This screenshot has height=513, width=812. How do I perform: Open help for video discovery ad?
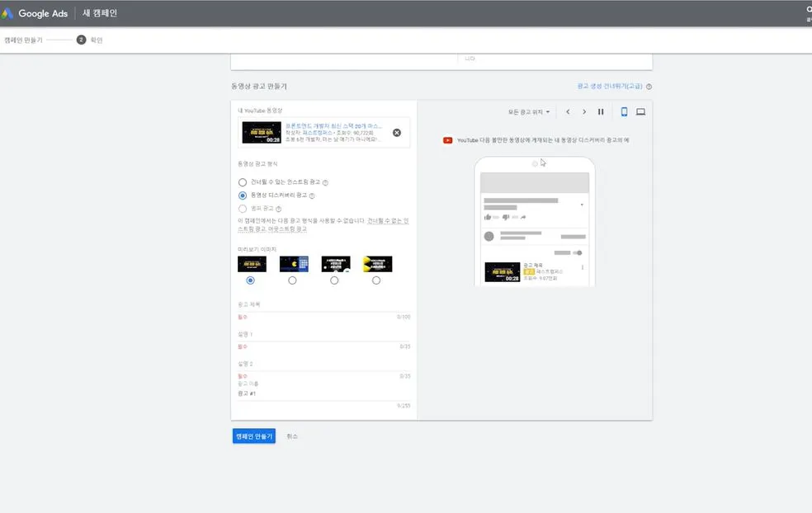click(312, 195)
